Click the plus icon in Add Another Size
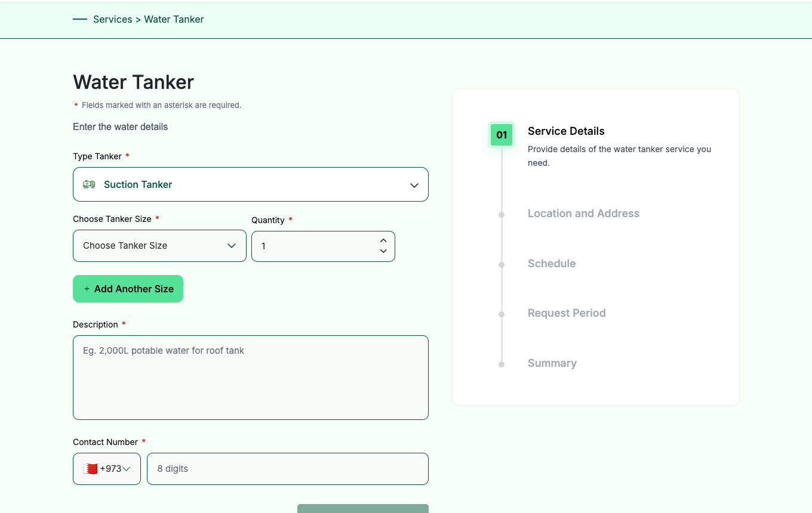 (x=87, y=289)
